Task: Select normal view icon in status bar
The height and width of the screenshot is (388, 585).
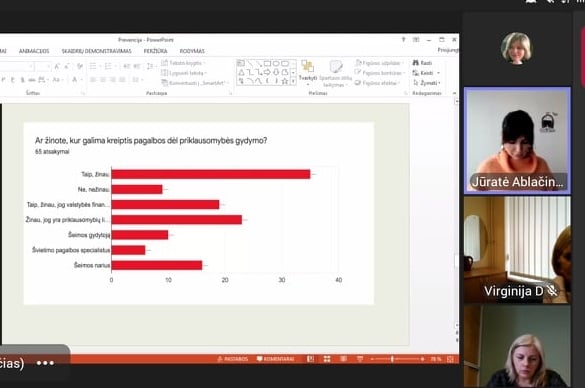Action: [x=310, y=359]
